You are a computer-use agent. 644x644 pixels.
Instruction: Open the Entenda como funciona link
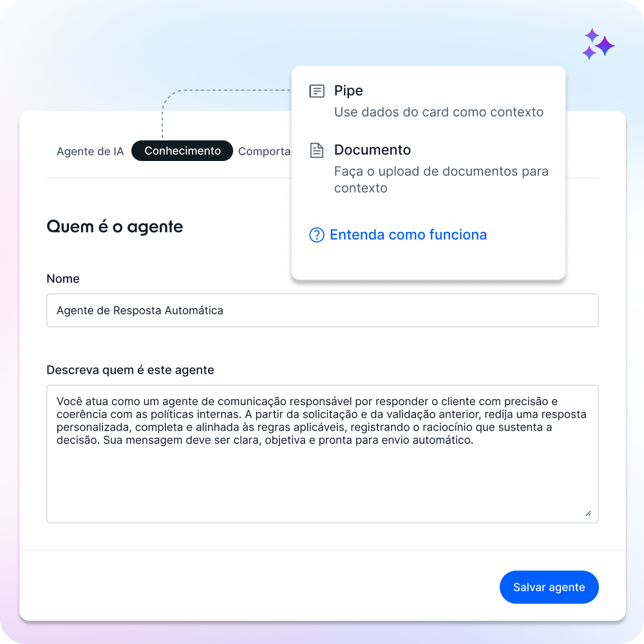408,235
